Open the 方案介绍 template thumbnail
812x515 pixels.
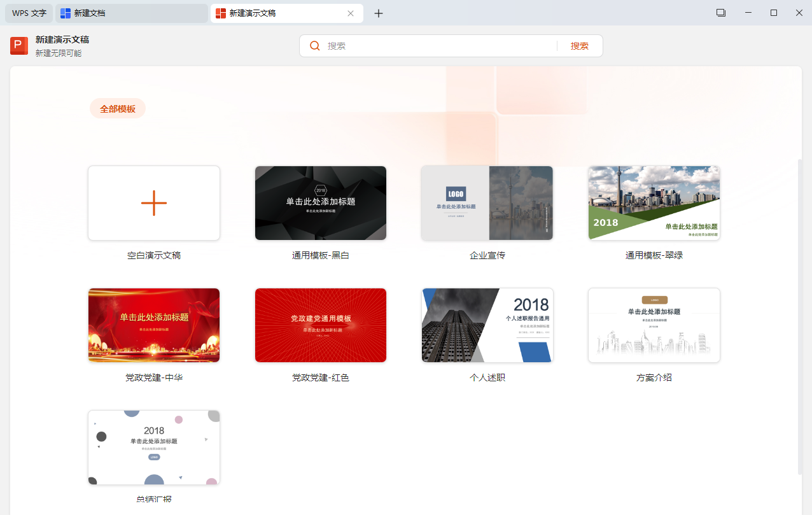click(x=654, y=325)
